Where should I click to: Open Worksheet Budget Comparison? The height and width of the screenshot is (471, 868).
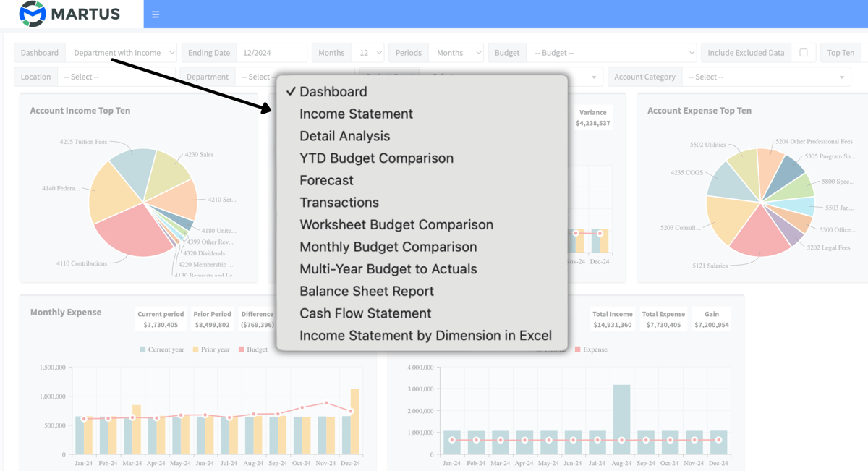(x=422, y=225)
